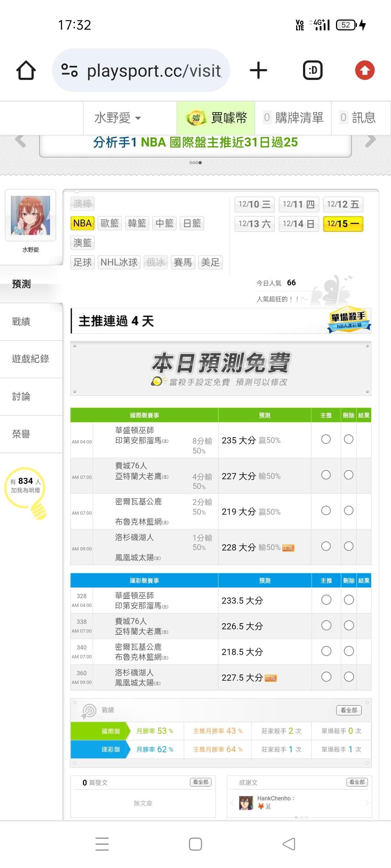Tap the red upload arrow icon

(x=365, y=70)
